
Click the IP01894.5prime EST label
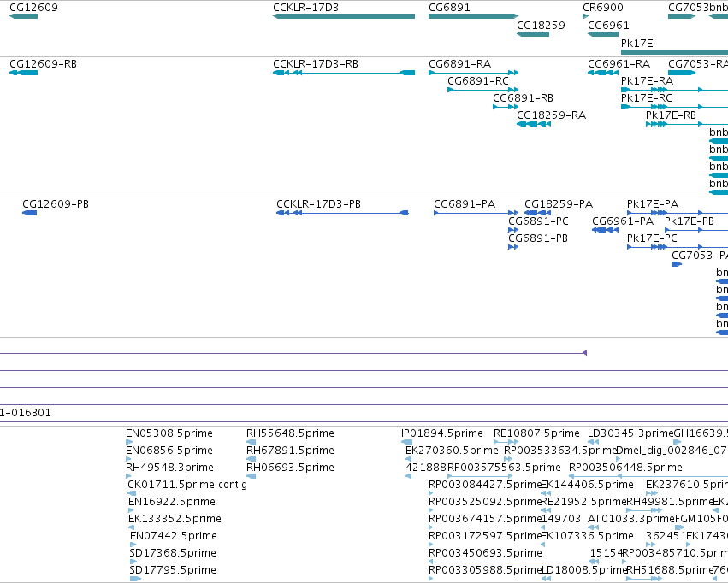coord(442,433)
